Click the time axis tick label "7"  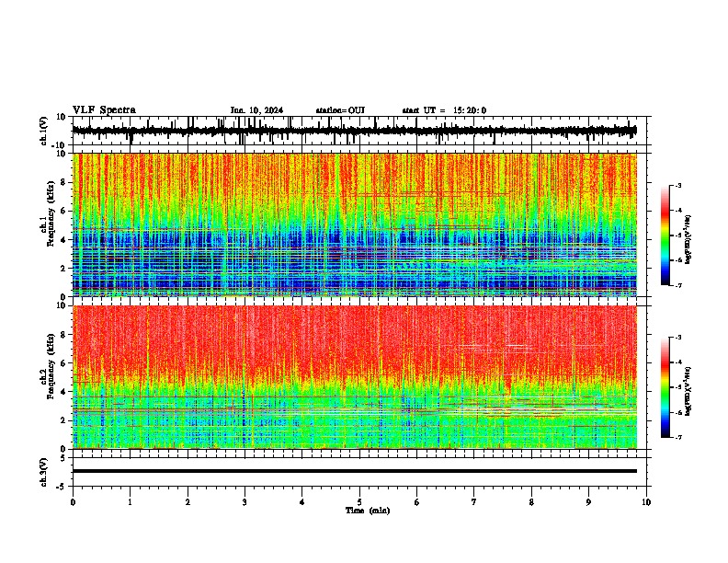pyautogui.click(x=474, y=502)
